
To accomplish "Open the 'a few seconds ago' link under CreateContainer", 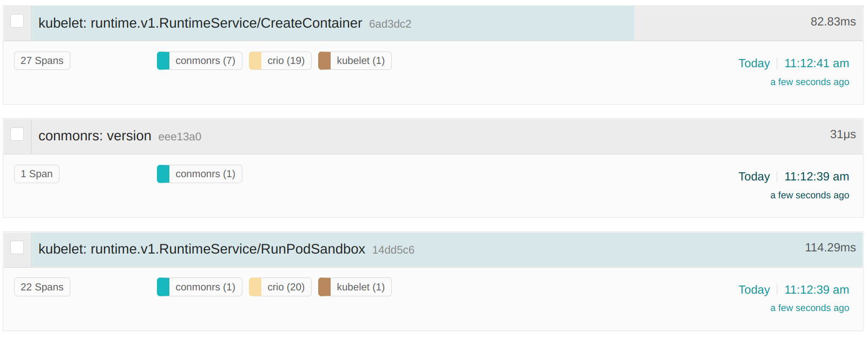I will [810, 81].
